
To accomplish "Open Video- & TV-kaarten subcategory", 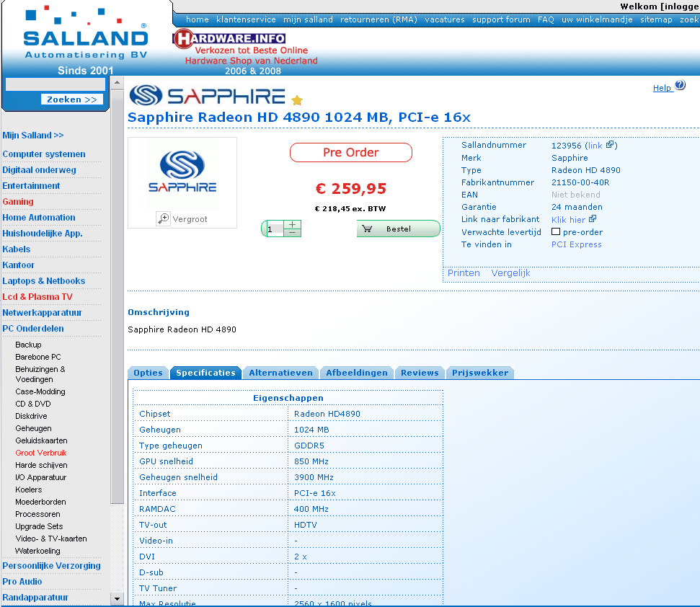I will [51, 539].
